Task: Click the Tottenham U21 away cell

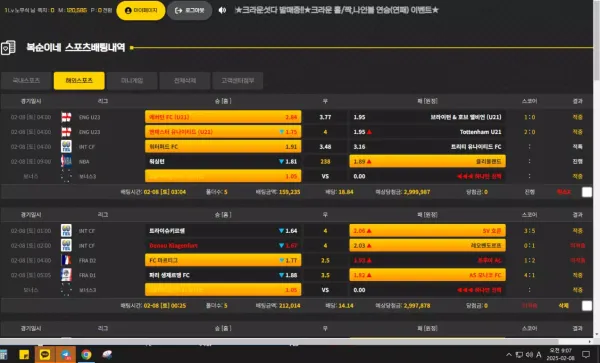Action: pos(427,132)
